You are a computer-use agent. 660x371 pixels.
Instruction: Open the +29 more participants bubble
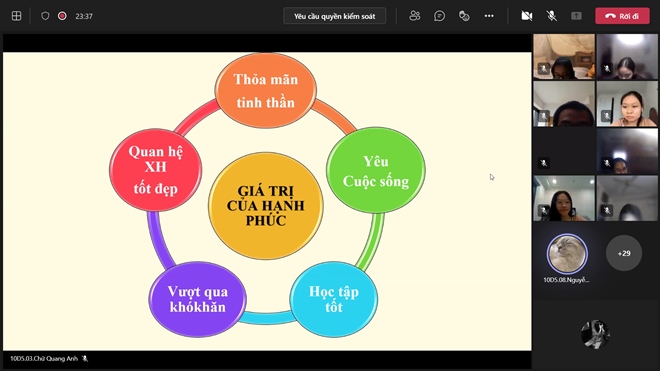[x=624, y=253]
